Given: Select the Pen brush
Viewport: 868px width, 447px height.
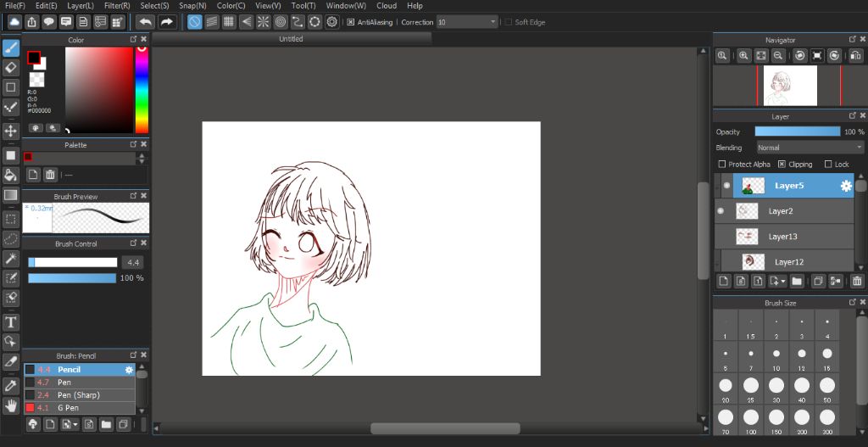Looking at the screenshot, I should (x=79, y=383).
